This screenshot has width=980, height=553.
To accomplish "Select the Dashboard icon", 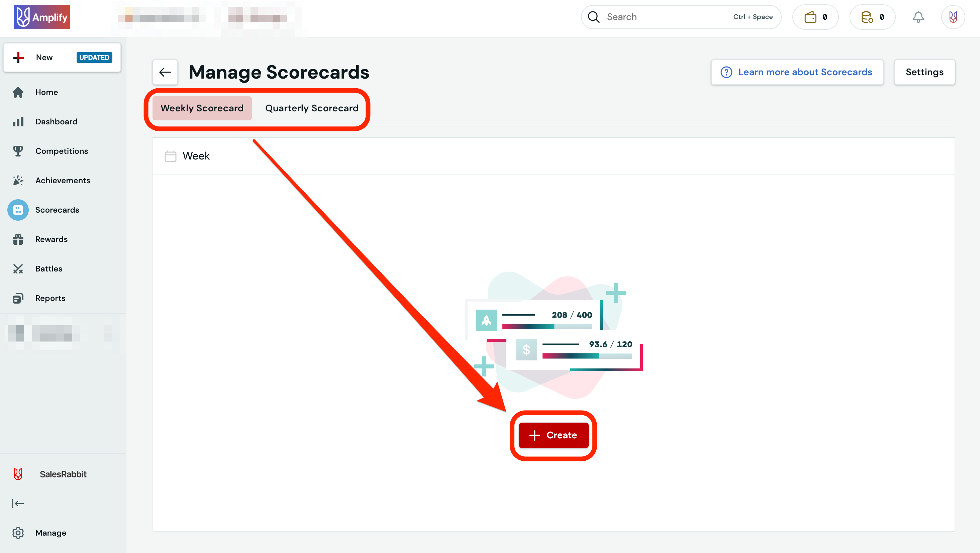I will [18, 121].
